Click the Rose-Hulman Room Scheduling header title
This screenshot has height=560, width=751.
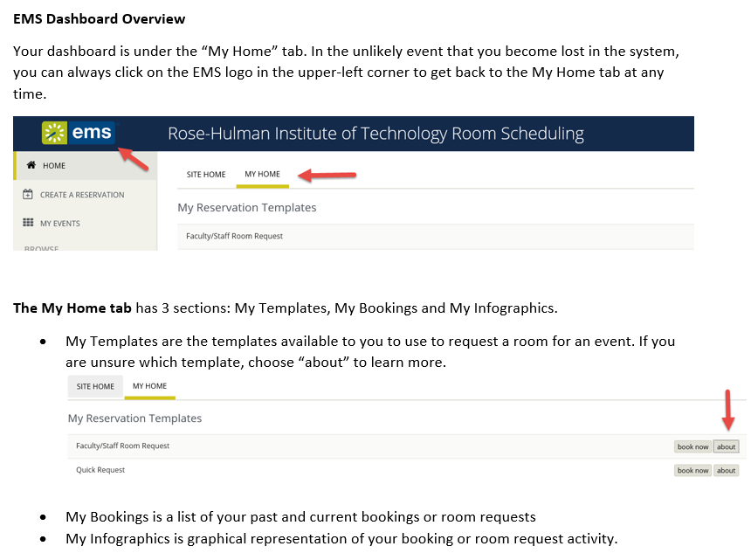(x=376, y=133)
